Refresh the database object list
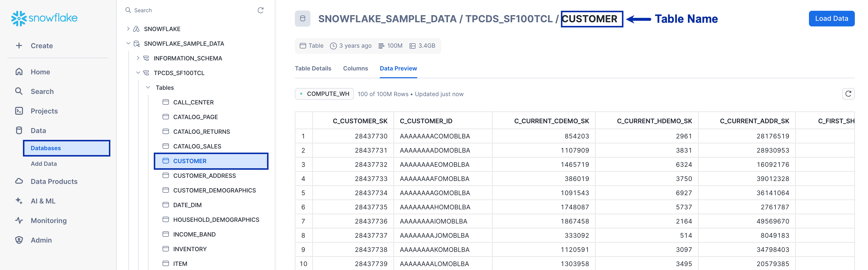The image size is (868, 270). click(260, 10)
